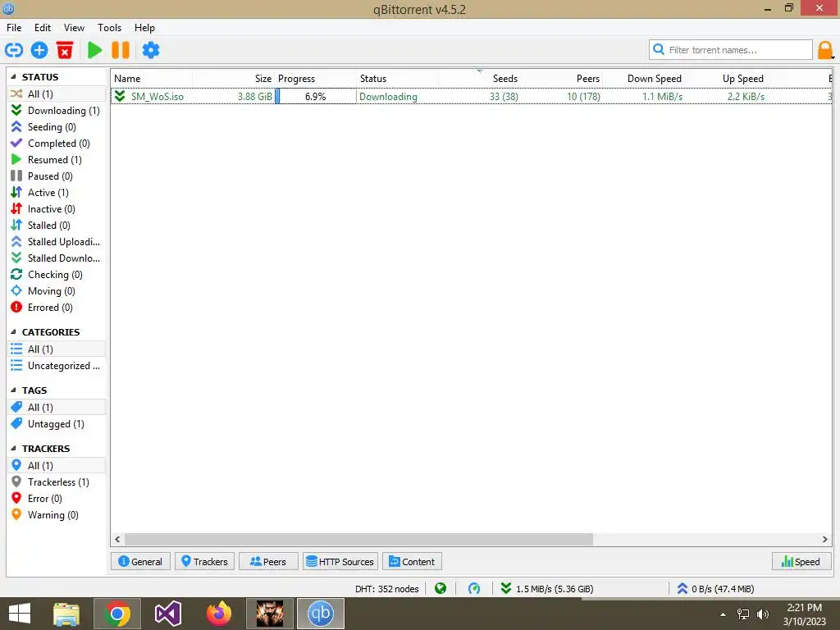This screenshot has height=630, width=840.
Task: Click the orange lock UI icon
Action: point(825,50)
